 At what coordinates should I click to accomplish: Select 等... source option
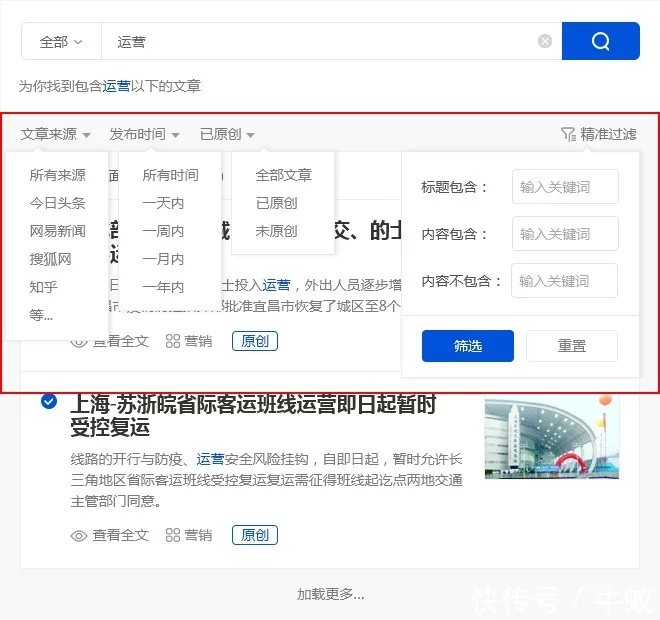41,315
